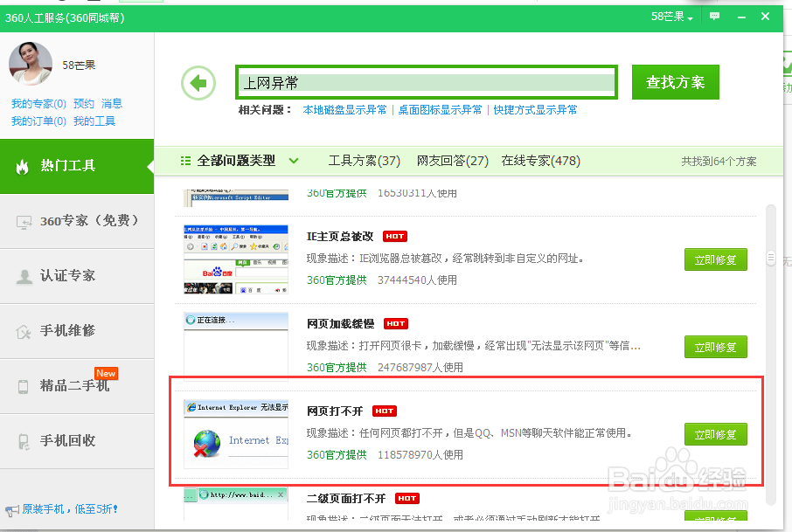Click the HOT badge next to 网页打不开
The height and width of the screenshot is (532, 792).
pyautogui.click(x=385, y=411)
